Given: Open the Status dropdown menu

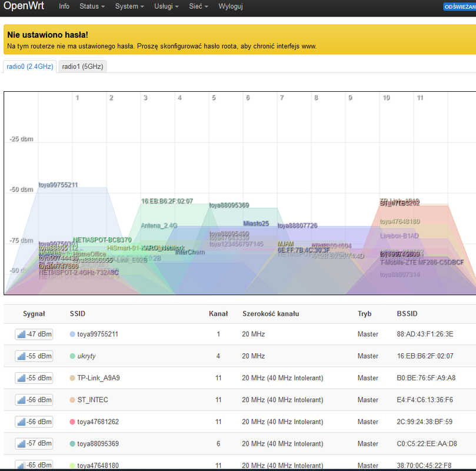Looking at the screenshot, I should pos(92,6).
